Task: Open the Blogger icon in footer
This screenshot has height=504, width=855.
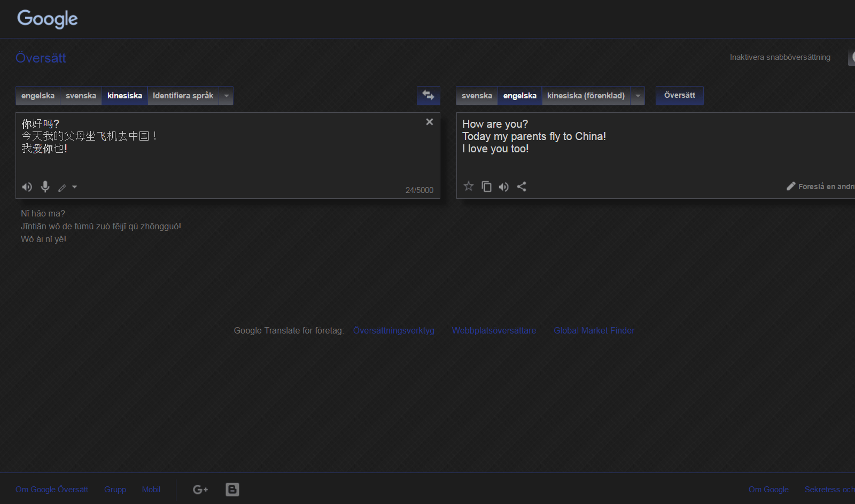Action: coord(232,490)
